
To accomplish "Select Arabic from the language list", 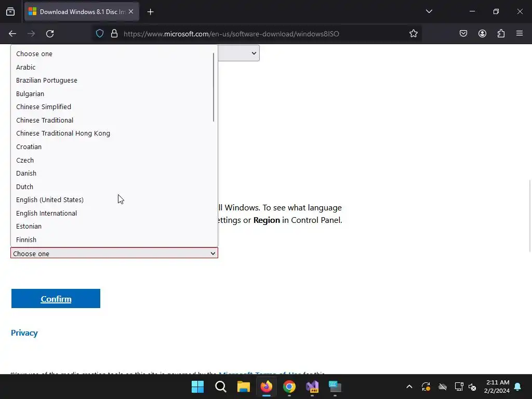I will (114, 67).
